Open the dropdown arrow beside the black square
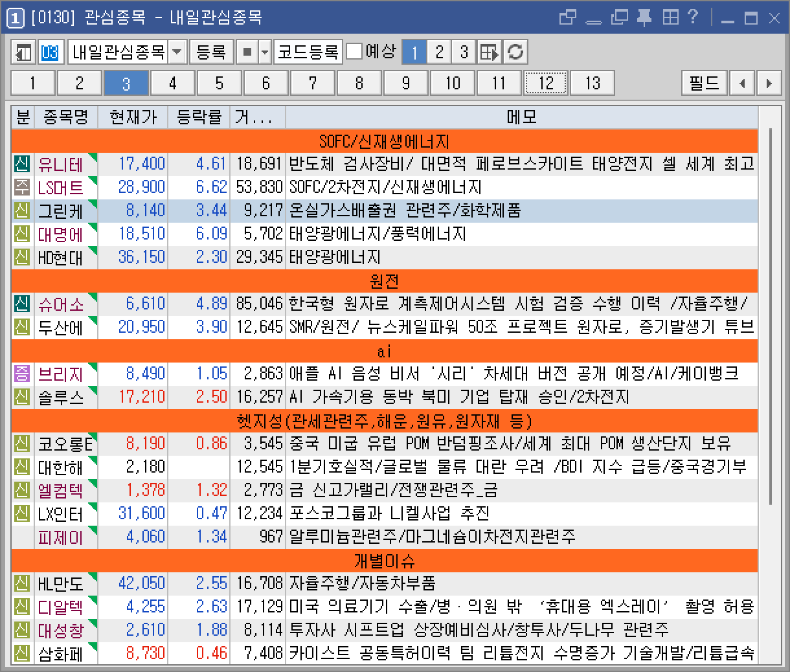Screen dimensions: 790x672 point(264,52)
